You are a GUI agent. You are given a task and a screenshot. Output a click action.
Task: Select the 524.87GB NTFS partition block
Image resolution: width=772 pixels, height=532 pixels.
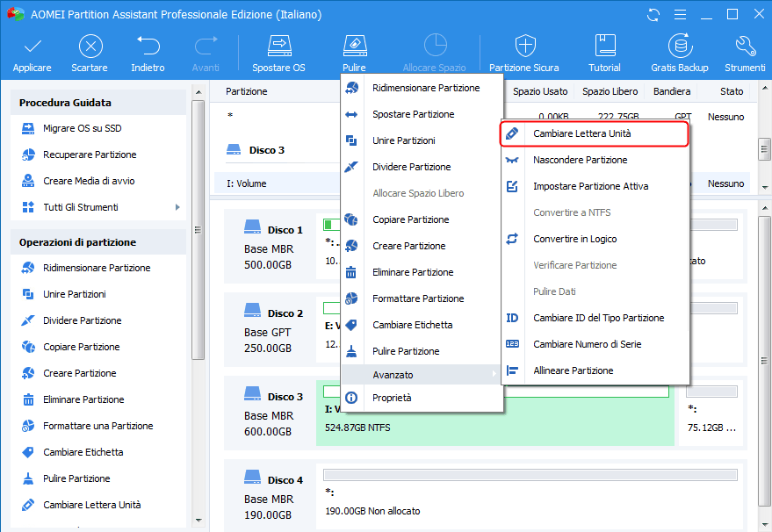click(494, 413)
